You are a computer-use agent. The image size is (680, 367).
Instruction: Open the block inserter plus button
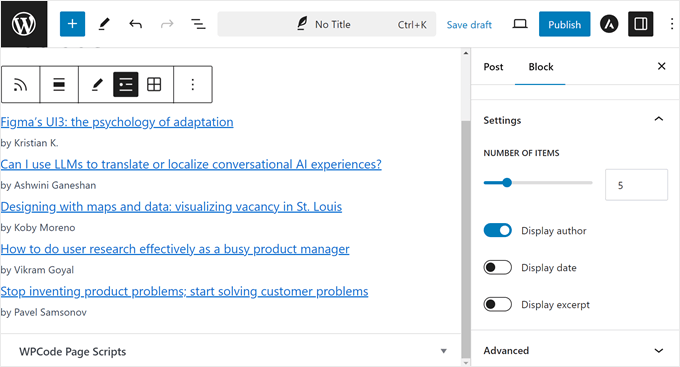click(72, 24)
